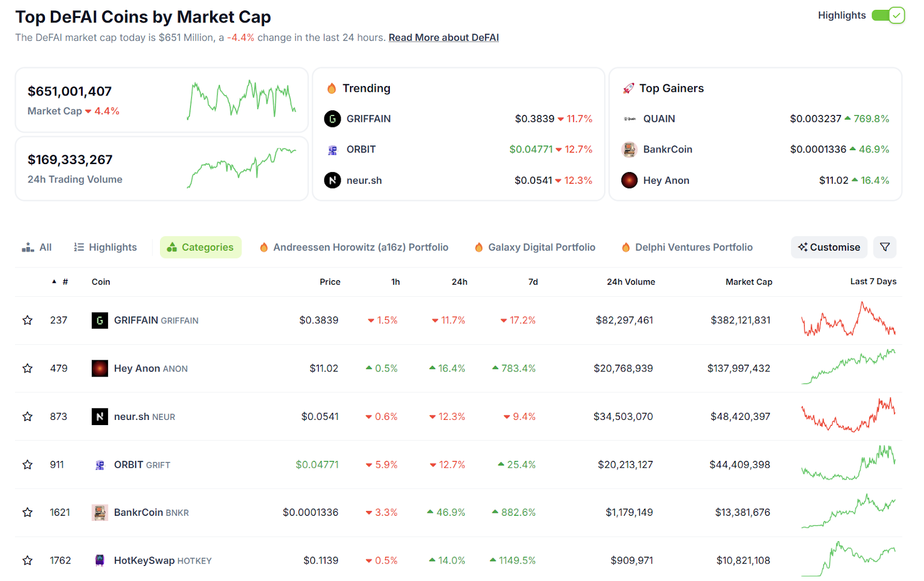Click the 24h trading volume sparkline
This screenshot has width=924, height=581.
point(242,167)
